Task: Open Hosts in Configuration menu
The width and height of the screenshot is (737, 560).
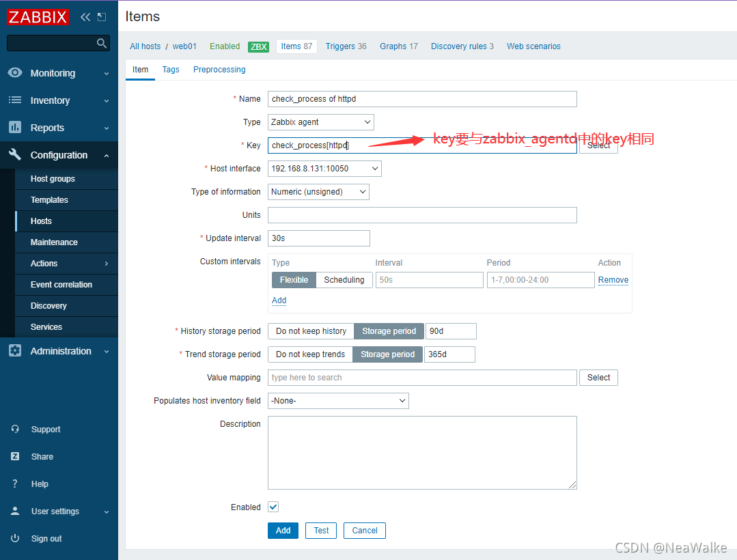Action: [x=67, y=221]
